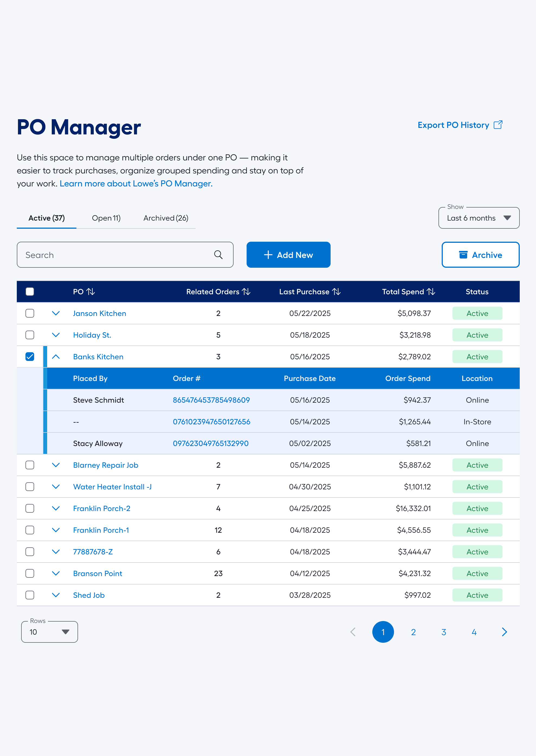Sort by Last Purchase date

tap(336, 291)
